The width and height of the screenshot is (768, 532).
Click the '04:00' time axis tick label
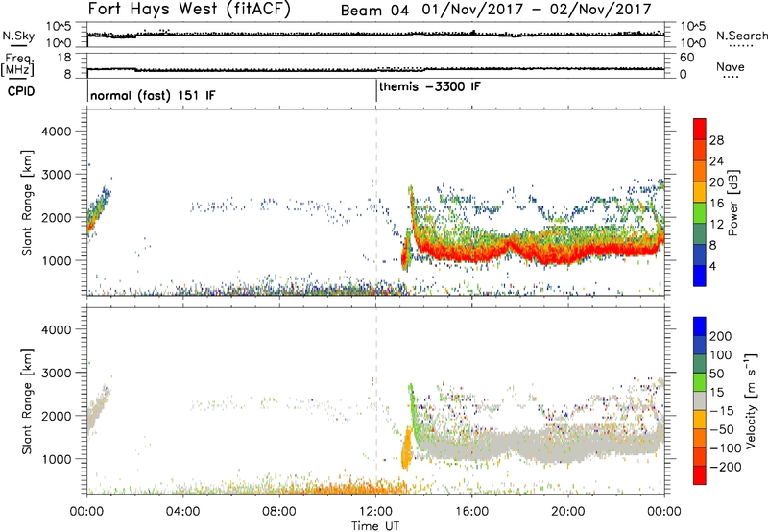pyautogui.click(x=183, y=512)
